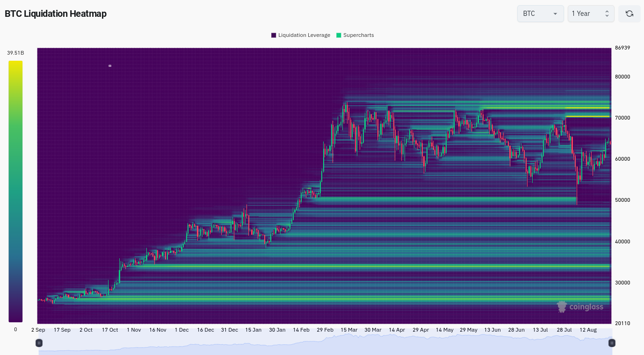This screenshot has width=644, height=355.
Task: Click the 86939 price axis label
Action: pos(622,48)
